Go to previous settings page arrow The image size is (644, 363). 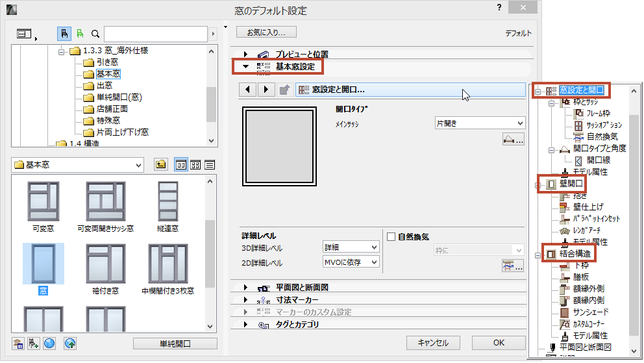tap(247, 90)
